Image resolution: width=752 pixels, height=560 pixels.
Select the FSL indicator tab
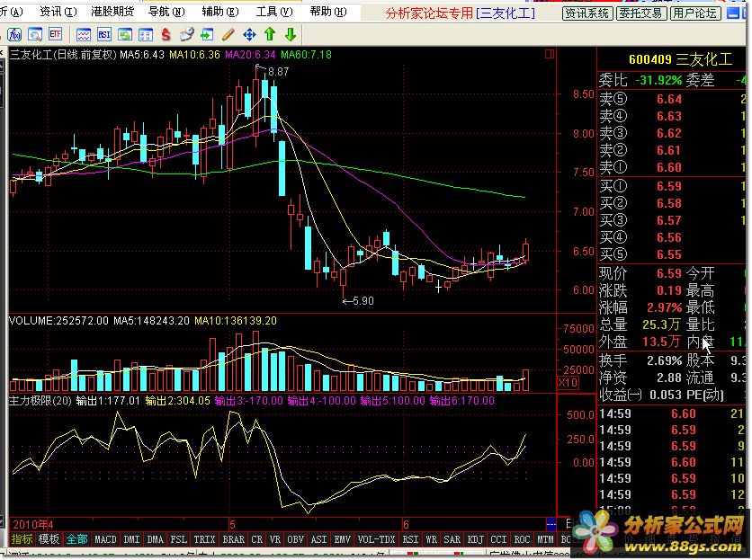(x=178, y=539)
